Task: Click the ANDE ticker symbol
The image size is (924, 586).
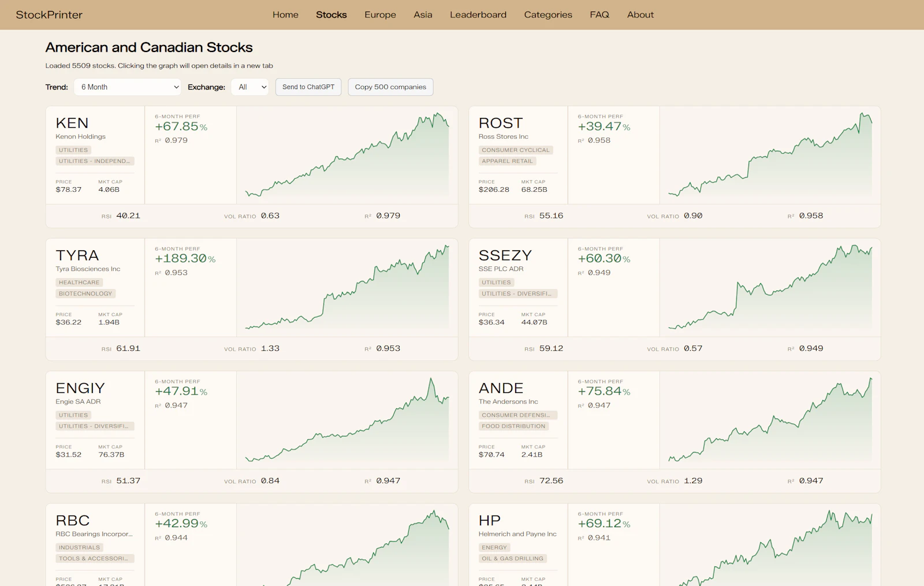Action: 501,388
